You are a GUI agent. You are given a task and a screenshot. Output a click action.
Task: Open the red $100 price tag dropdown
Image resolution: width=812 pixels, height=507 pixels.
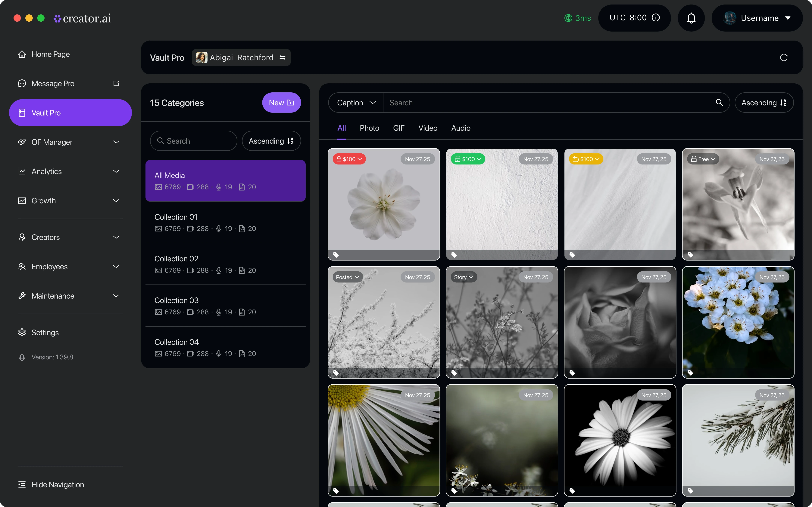349,159
